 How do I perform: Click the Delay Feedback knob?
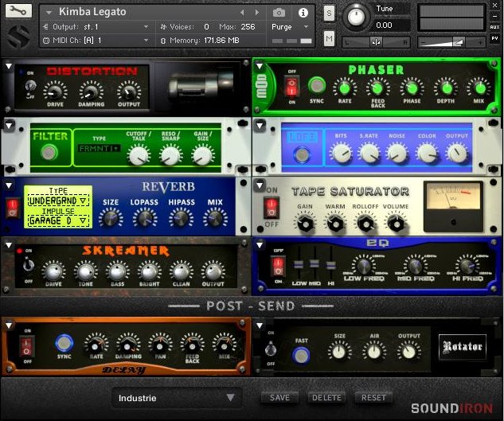(x=192, y=346)
